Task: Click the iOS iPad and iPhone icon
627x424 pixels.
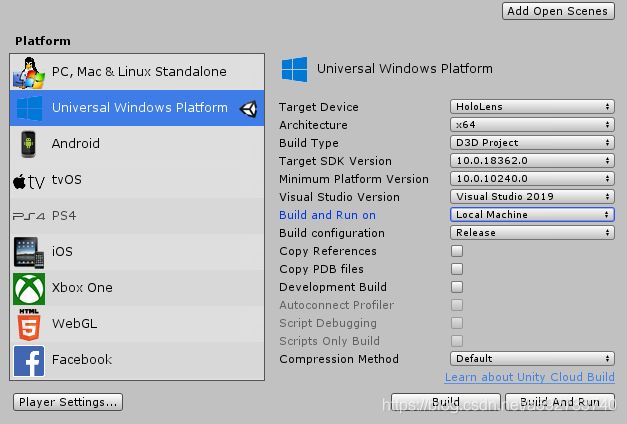Action: point(29,252)
